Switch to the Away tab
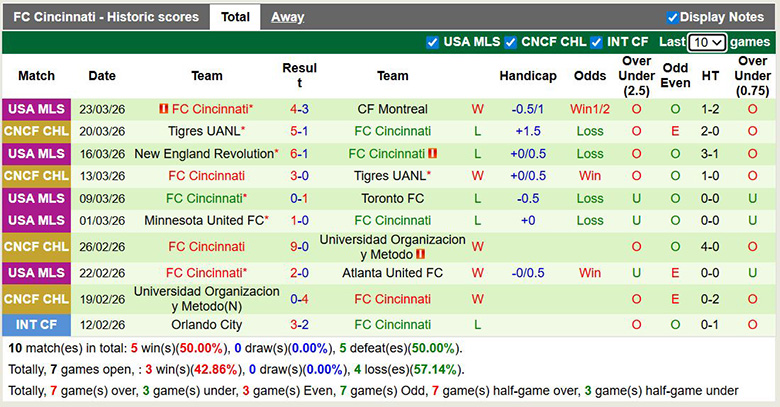 click(287, 17)
